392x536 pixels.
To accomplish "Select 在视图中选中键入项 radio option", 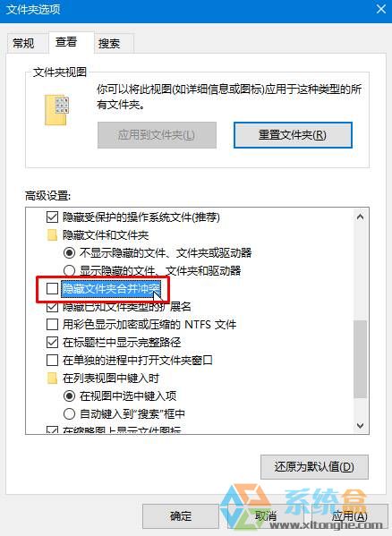I will click(69, 396).
